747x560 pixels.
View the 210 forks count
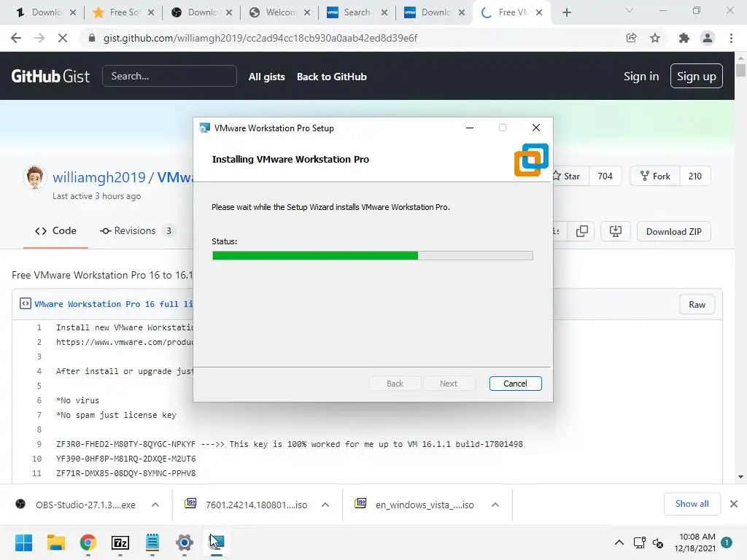[x=695, y=176]
